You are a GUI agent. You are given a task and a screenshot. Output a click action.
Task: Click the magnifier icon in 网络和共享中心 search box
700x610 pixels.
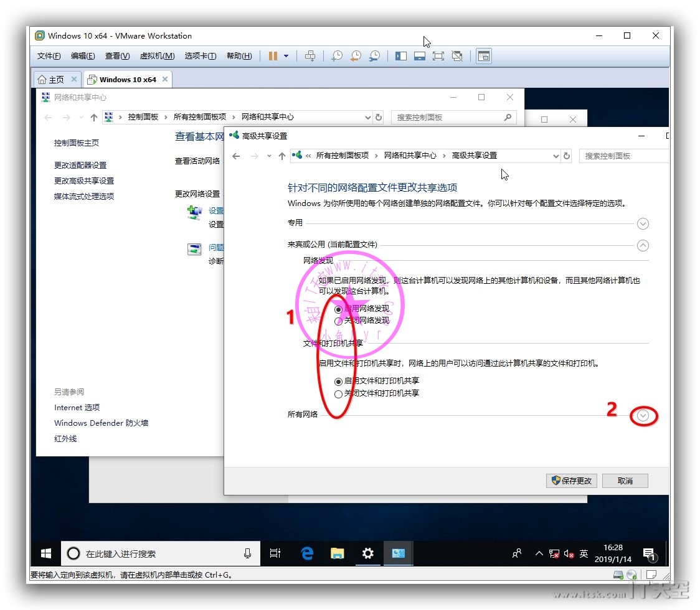508,118
